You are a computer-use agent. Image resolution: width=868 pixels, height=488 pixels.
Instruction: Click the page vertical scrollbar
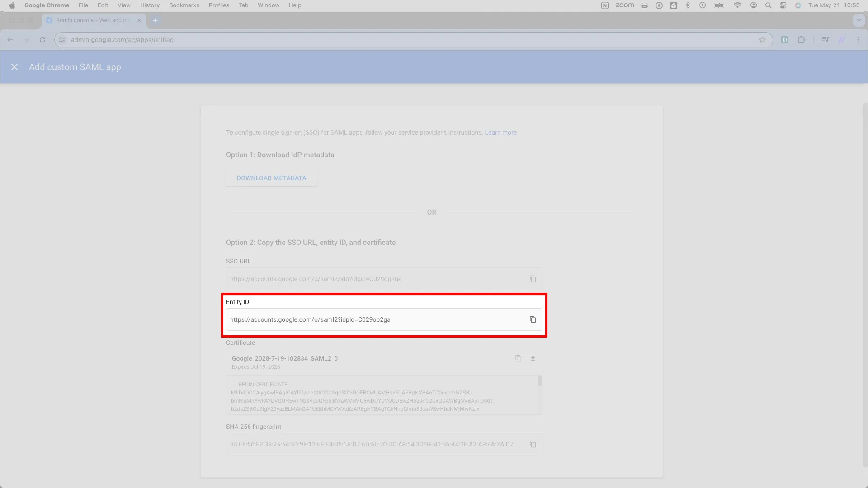coord(865,285)
